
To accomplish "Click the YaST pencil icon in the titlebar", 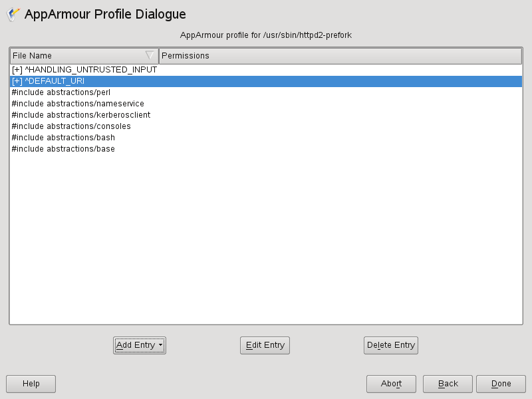I will 12,13.
